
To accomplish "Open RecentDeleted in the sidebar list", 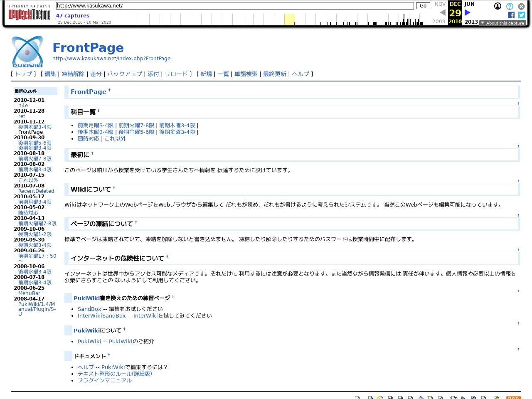I will click(36, 191).
